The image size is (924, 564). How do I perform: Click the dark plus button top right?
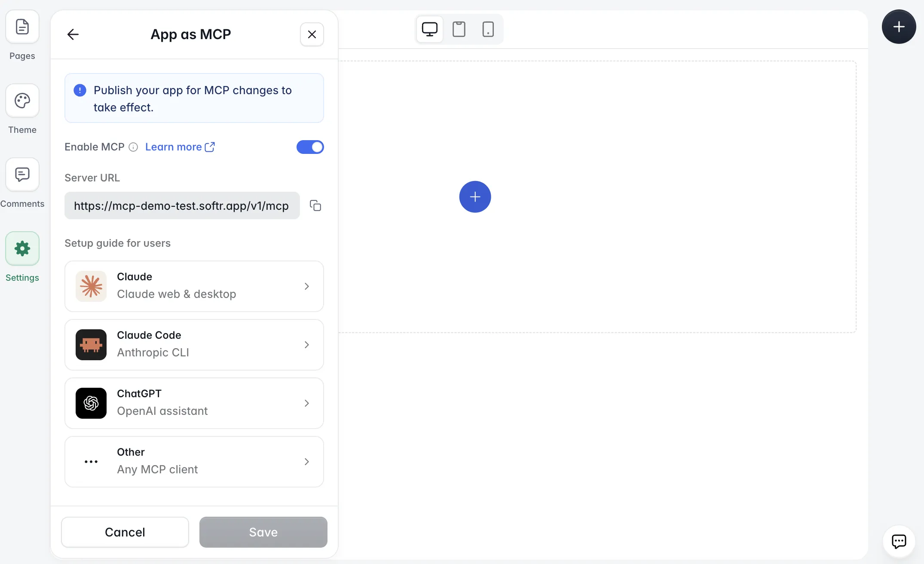899,27
